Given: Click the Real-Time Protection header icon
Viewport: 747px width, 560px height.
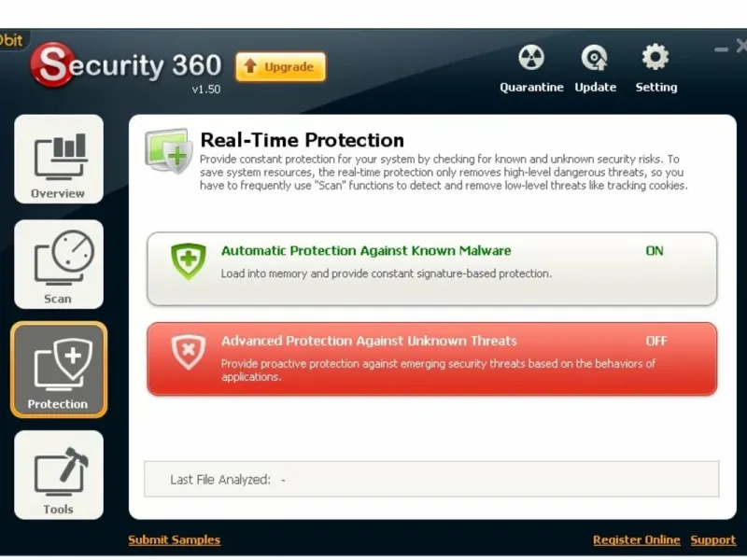Looking at the screenshot, I should click(x=169, y=151).
